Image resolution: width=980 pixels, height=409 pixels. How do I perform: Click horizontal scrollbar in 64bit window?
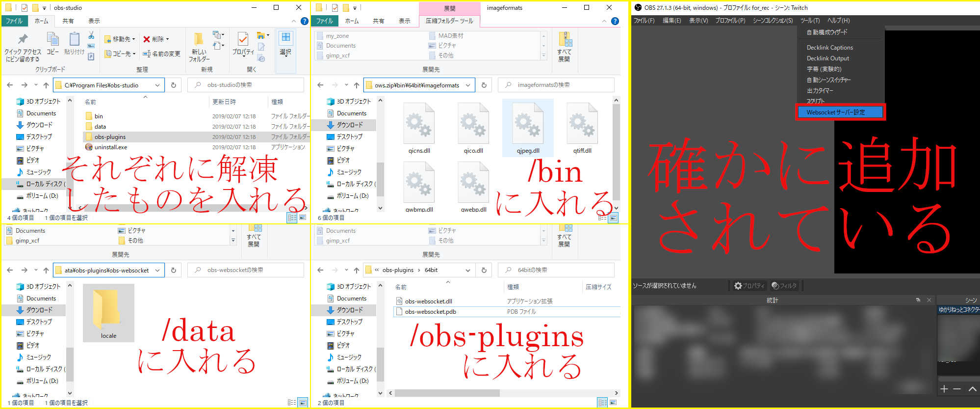tap(447, 393)
